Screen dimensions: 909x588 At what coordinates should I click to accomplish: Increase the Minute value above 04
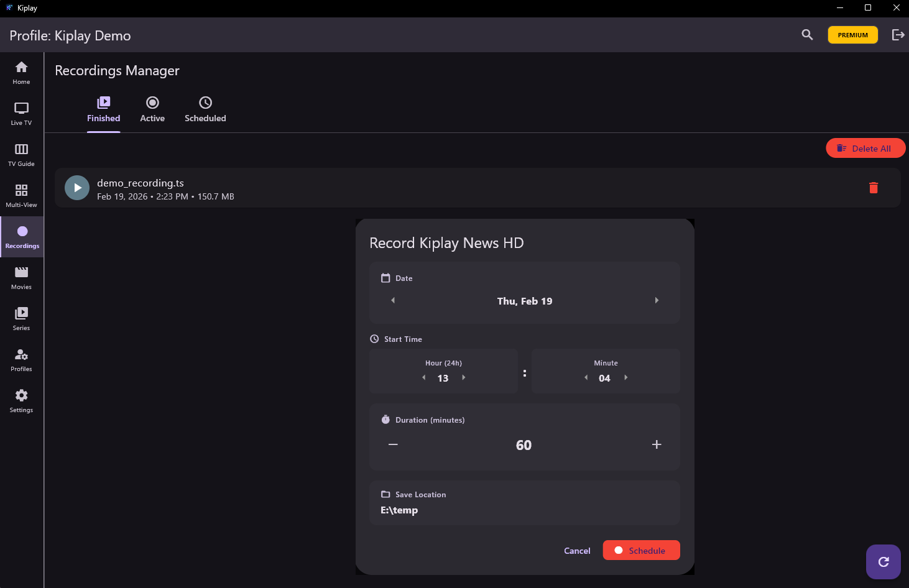tap(625, 377)
